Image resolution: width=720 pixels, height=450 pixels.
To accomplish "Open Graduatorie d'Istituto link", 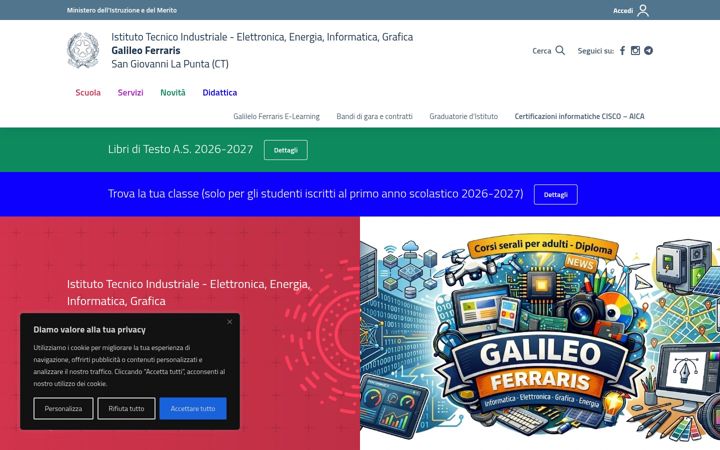I will click(463, 116).
